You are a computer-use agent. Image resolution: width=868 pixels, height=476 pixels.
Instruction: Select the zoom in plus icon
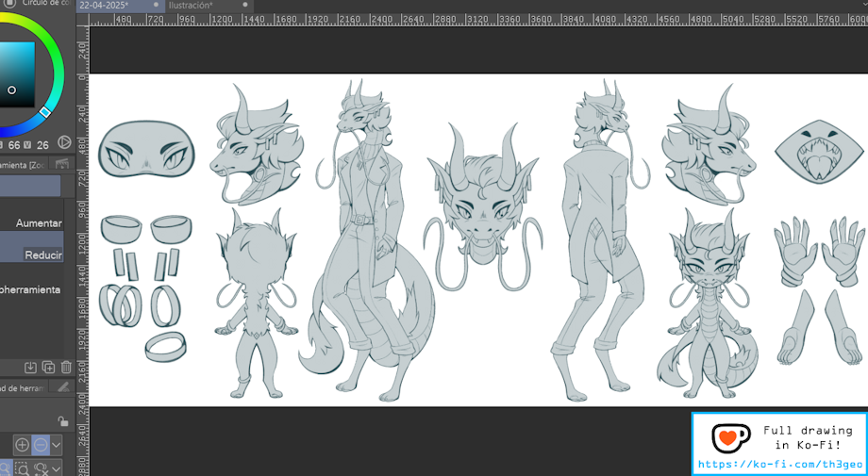pyautogui.click(x=23, y=444)
